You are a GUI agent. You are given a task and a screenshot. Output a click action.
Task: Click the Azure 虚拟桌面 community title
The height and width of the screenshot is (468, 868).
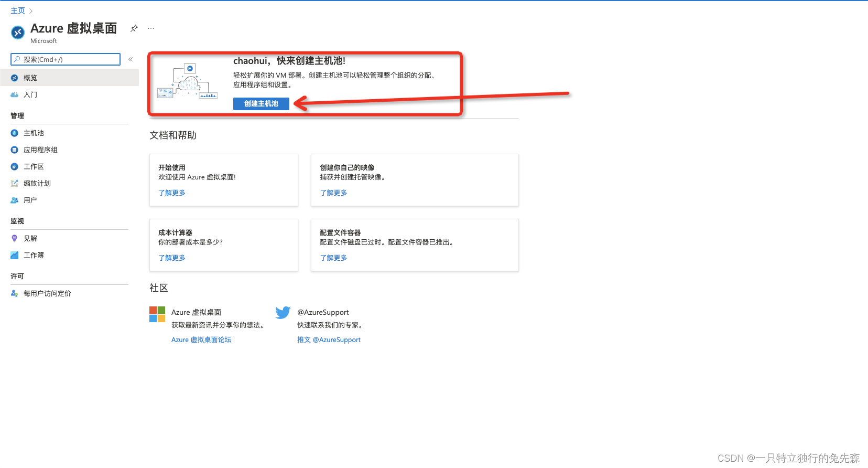pyautogui.click(x=196, y=312)
